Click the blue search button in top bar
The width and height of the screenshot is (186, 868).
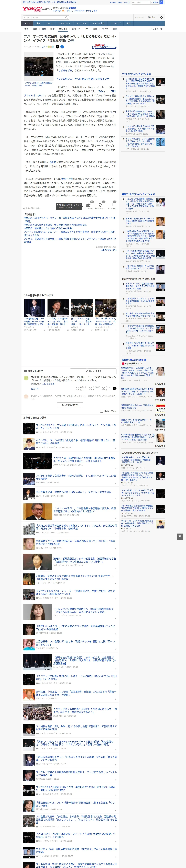(161, 2)
